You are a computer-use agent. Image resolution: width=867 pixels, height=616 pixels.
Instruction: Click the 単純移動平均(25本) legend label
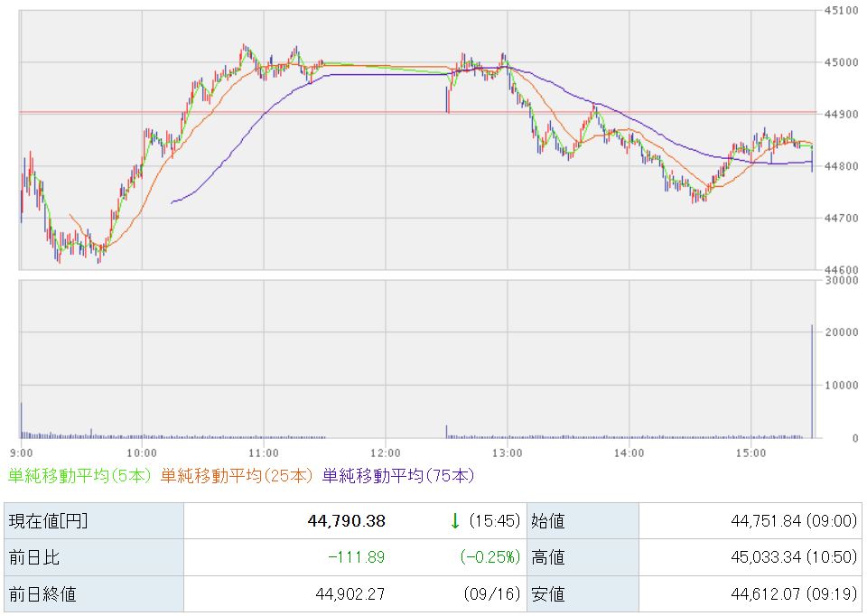tap(237, 475)
